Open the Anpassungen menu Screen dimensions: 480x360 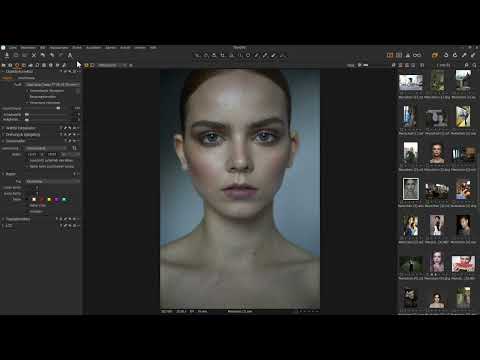[59, 47]
